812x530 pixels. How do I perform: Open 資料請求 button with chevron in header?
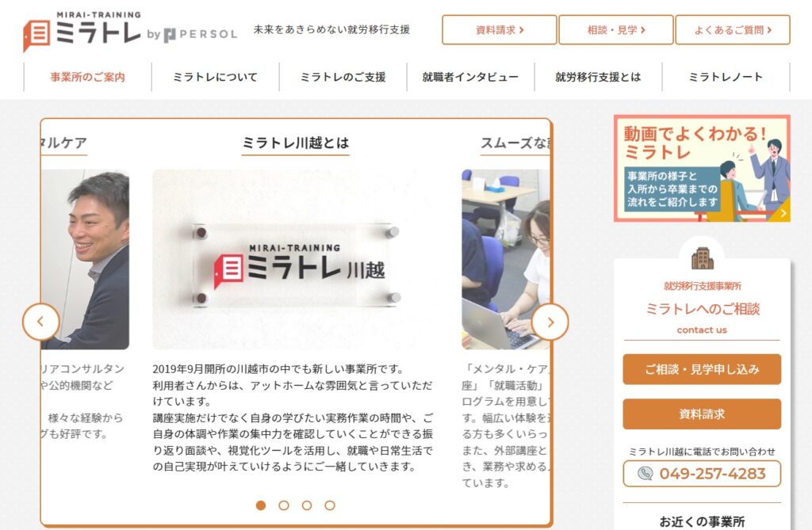(500, 30)
